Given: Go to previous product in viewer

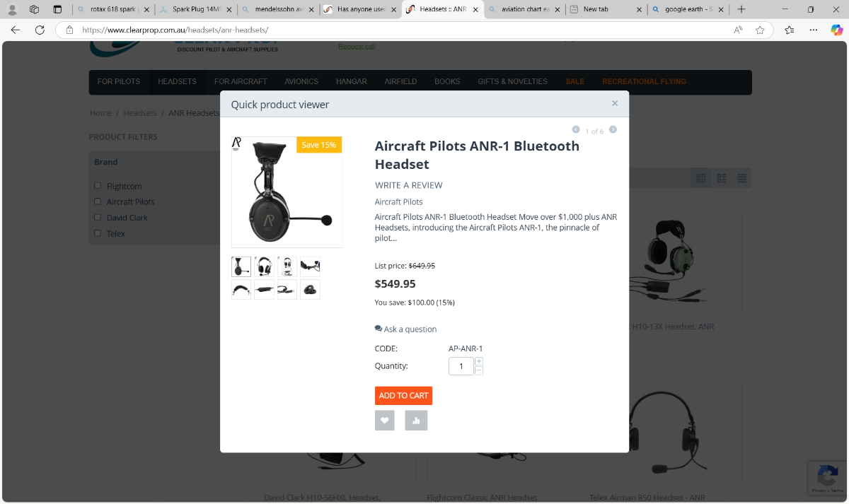Looking at the screenshot, I should point(576,129).
